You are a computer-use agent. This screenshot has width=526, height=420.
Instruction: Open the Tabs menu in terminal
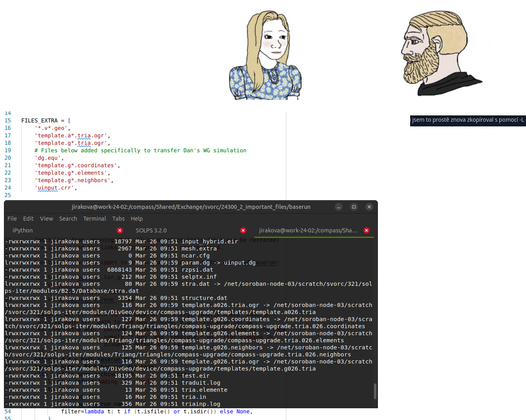pos(118,219)
